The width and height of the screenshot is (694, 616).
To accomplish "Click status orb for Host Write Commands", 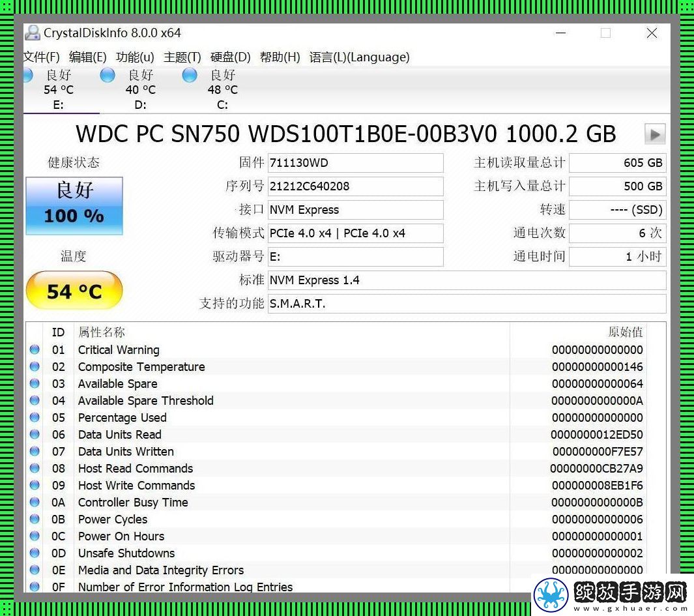I will point(35,485).
